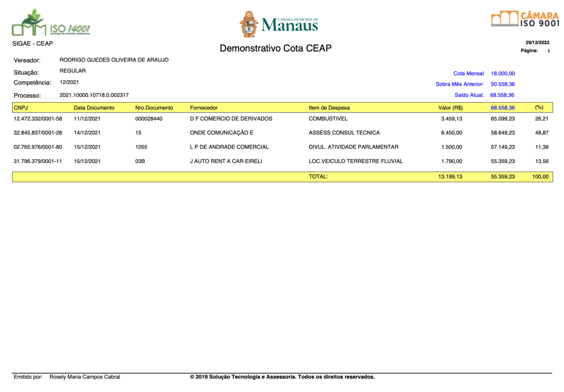Click the Cota Mensal value 18.000,00
Screen dimensions: 564x392
coord(503,74)
